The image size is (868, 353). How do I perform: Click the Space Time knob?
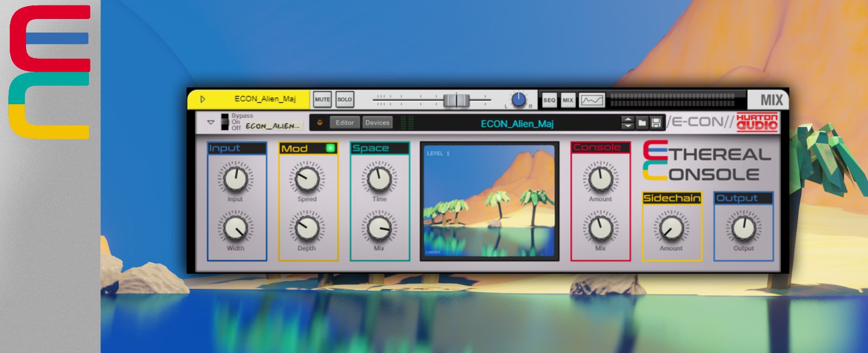[379, 179]
